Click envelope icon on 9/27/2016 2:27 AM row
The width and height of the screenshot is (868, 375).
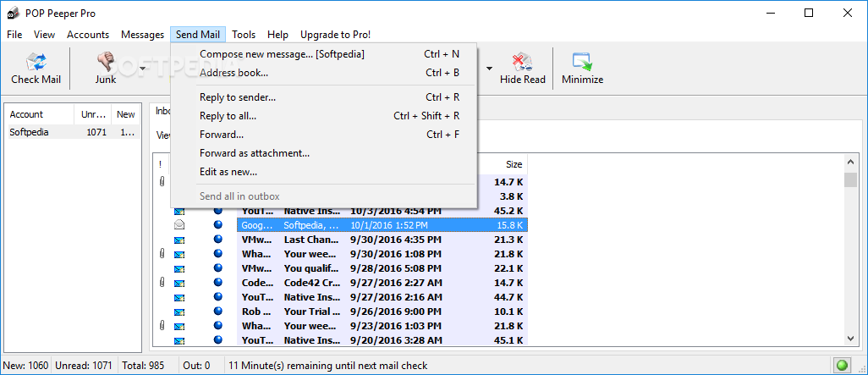pyautogui.click(x=179, y=283)
